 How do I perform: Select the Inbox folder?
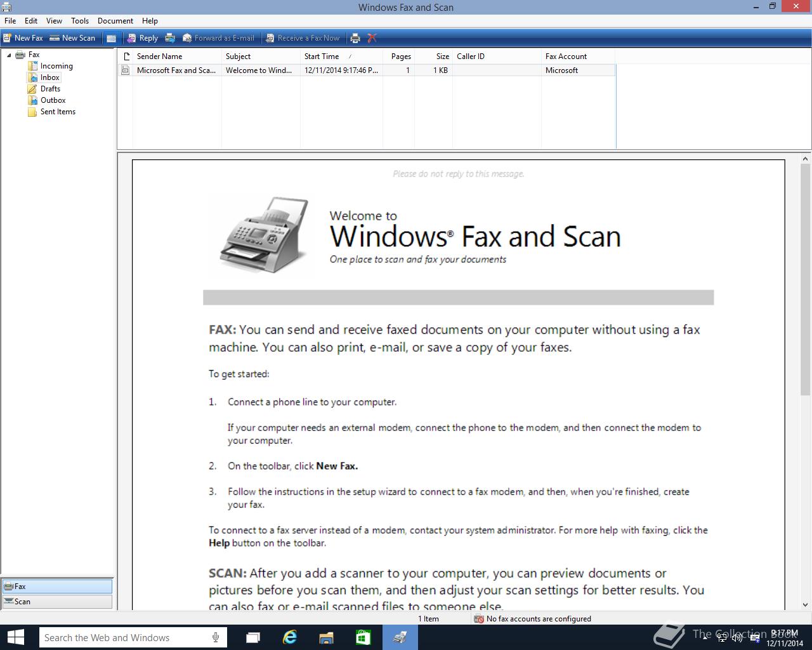coord(50,77)
